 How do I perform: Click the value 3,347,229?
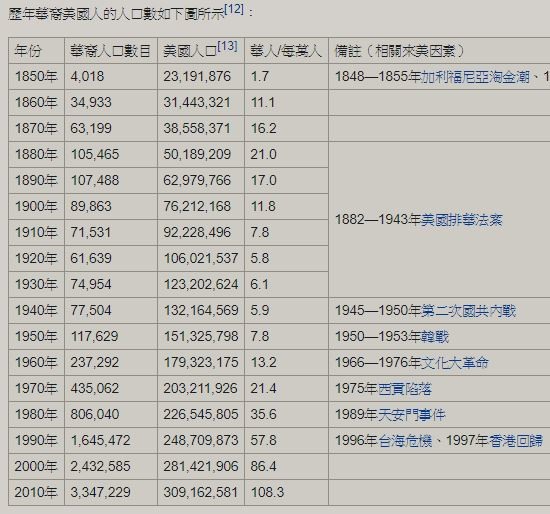pos(100,492)
